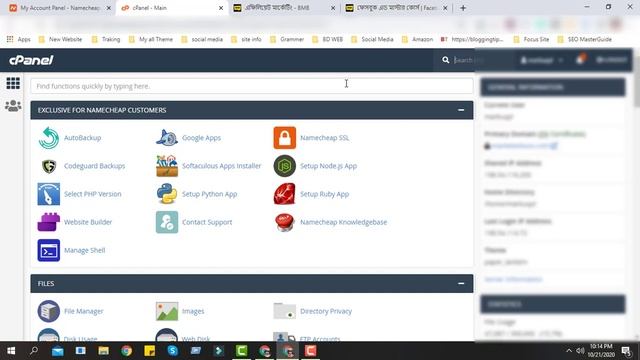Screen dimensions: 640x360
Task: Open the My all Theme bookmark folder
Action: coord(151,40)
